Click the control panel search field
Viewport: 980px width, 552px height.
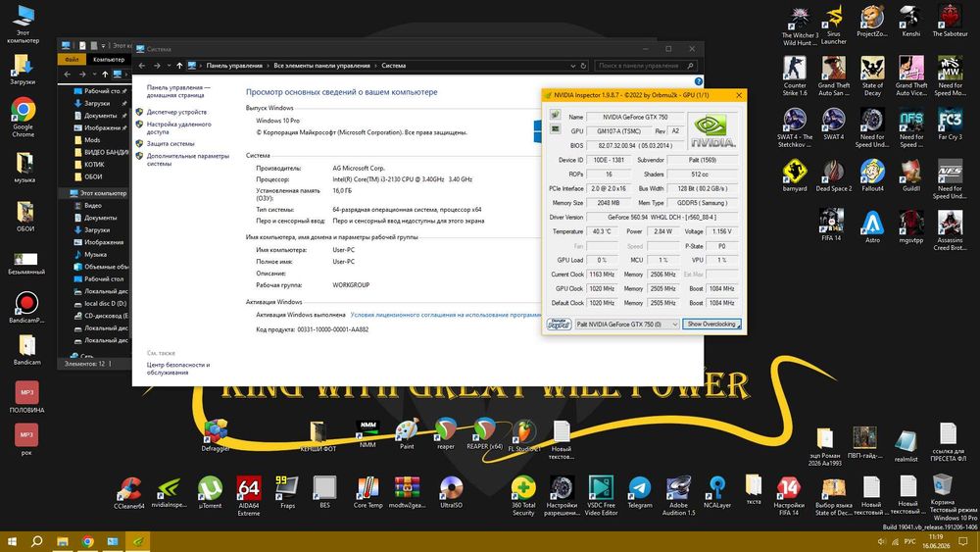click(x=645, y=66)
